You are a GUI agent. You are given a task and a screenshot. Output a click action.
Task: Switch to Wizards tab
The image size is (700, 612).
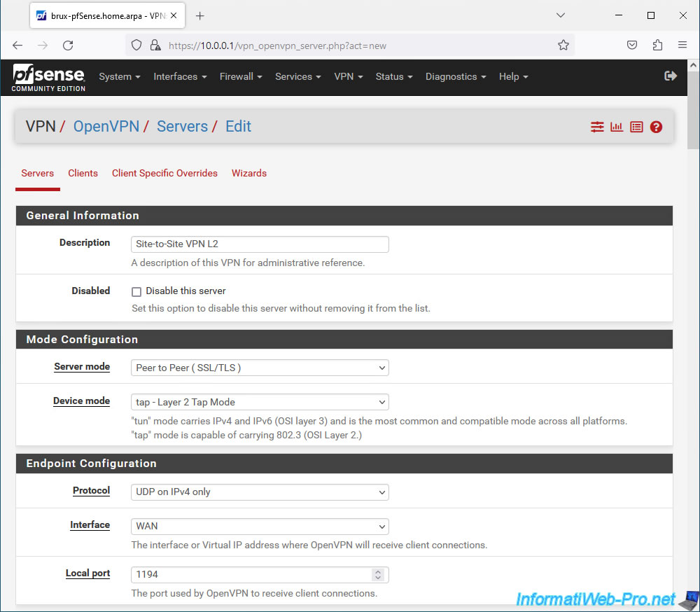pos(249,174)
